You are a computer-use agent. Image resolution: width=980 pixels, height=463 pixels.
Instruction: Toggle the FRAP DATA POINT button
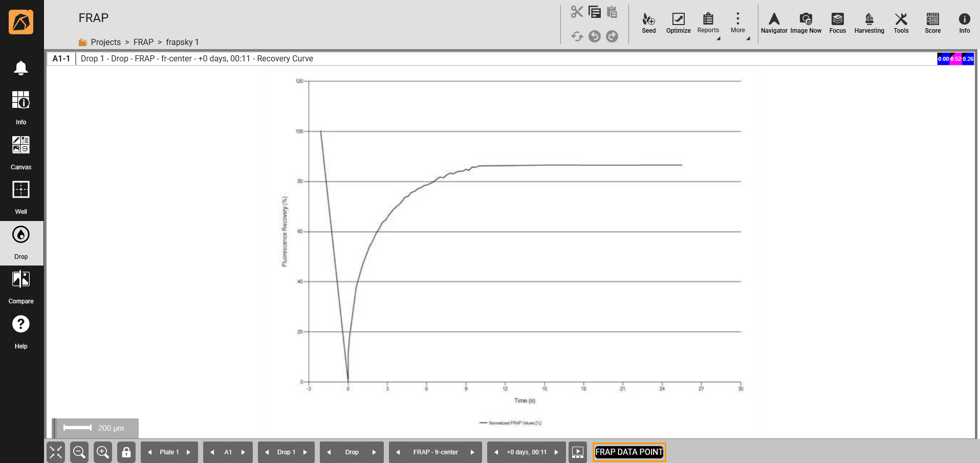[x=629, y=452]
